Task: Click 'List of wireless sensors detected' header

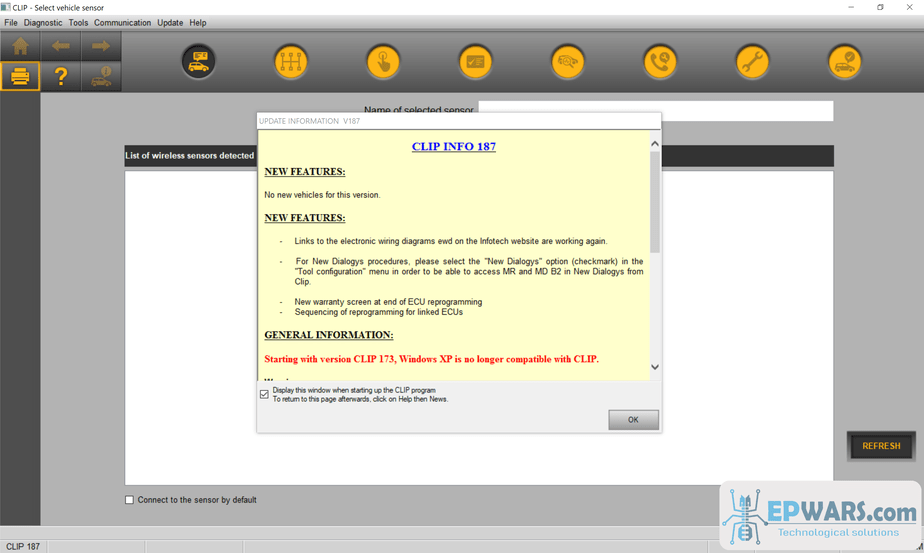Action: click(190, 156)
